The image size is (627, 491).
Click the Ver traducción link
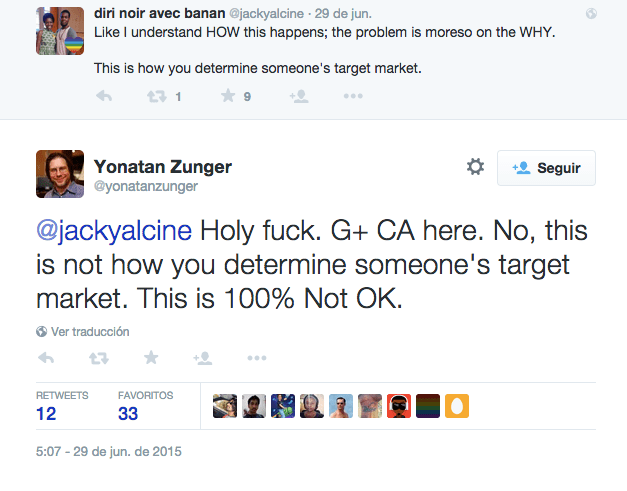[x=90, y=331]
